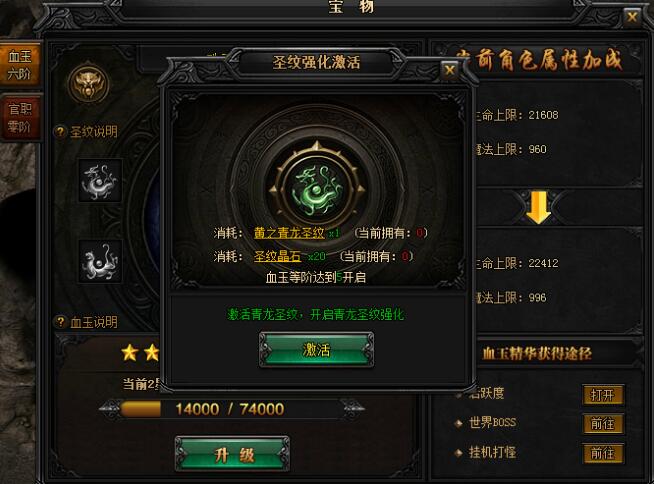Close the 宝物 main window
The height and width of the screenshot is (484, 654).
click(632, 18)
